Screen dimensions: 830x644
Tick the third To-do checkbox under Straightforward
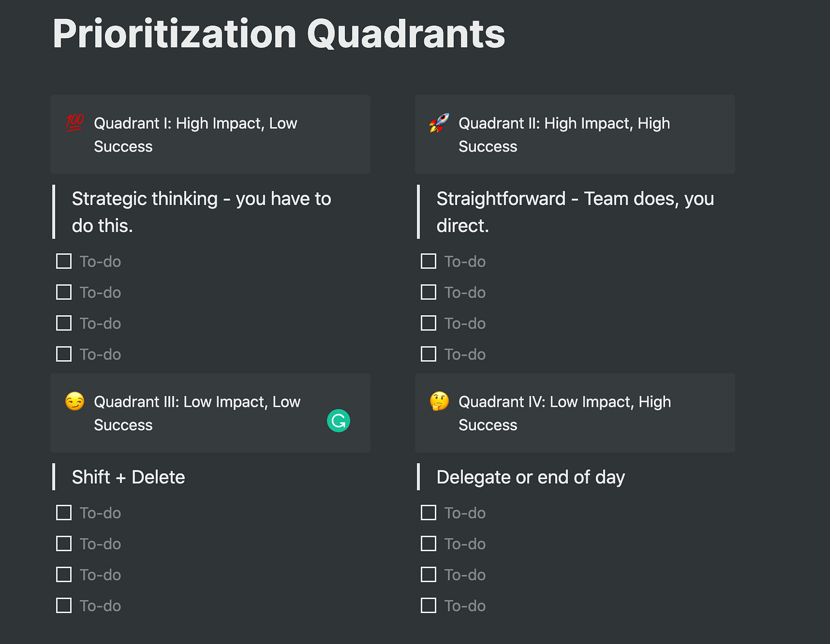(428, 323)
